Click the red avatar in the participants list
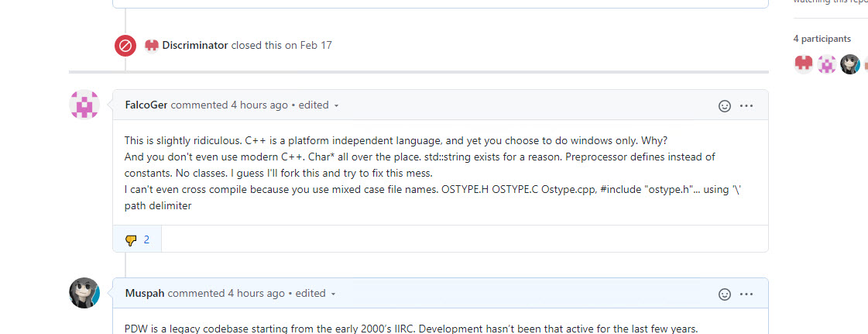868x334 pixels. (804, 64)
